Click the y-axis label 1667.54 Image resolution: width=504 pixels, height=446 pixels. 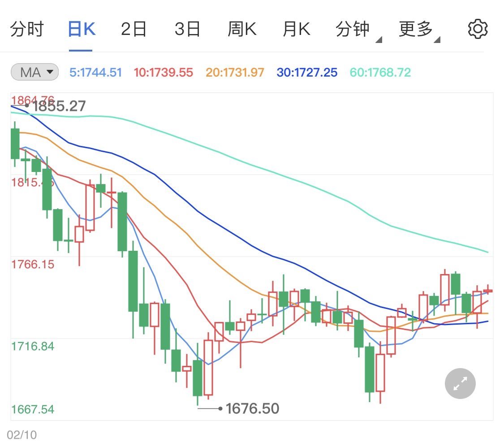[x=33, y=409]
